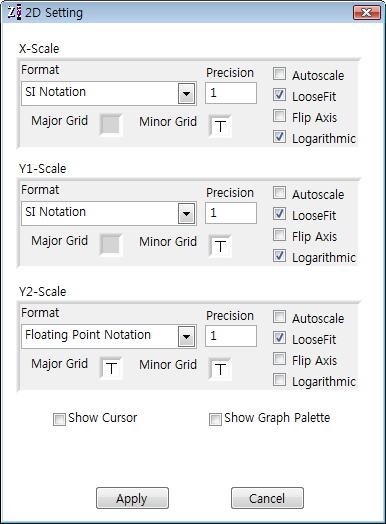This screenshot has width=386, height=524.
Task: Click the Y2-Scale Major Grid style icon
Action: (x=111, y=368)
